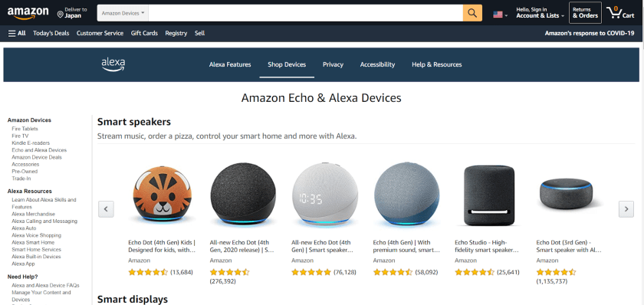Click the Alexa logo in the banner

coord(113,64)
